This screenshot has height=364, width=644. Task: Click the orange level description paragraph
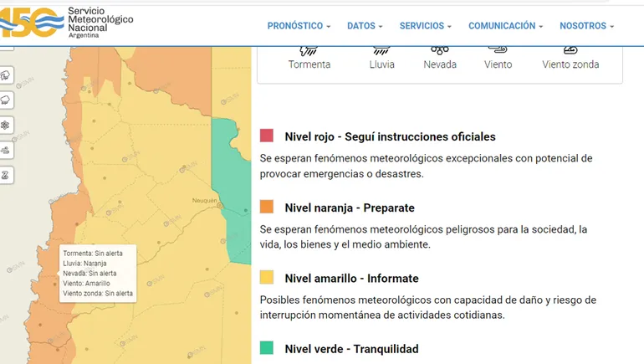tap(423, 237)
